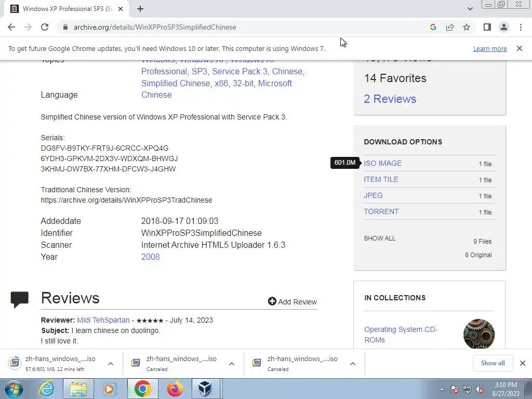Open the 2 Reviews link
532x399 pixels.
(x=390, y=99)
